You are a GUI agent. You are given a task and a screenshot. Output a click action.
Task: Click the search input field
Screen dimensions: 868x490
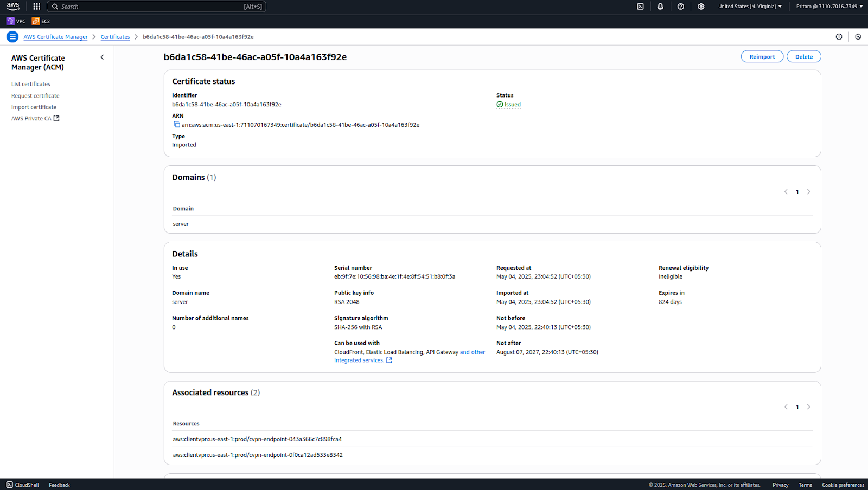click(x=157, y=6)
